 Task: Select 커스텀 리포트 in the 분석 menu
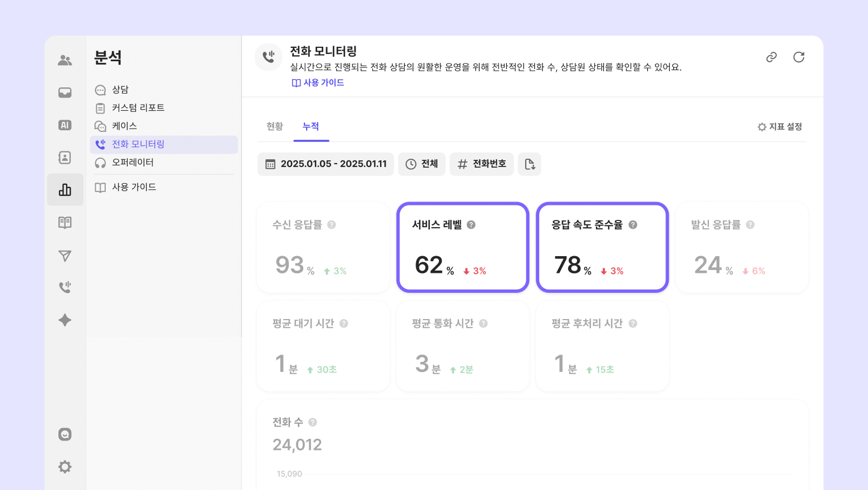click(x=138, y=108)
